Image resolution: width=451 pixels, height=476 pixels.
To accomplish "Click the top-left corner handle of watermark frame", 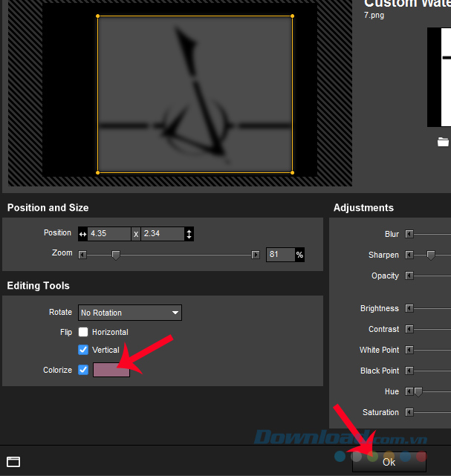I will click(x=98, y=16).
